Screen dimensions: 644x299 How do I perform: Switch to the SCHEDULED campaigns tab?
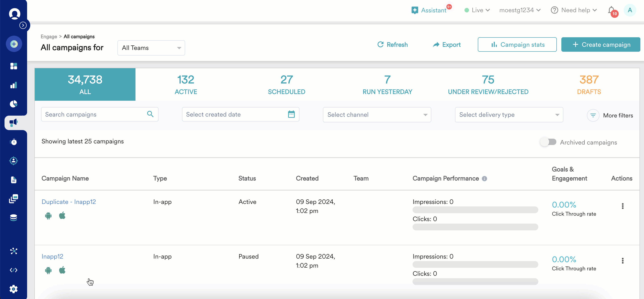click(287, 84)
